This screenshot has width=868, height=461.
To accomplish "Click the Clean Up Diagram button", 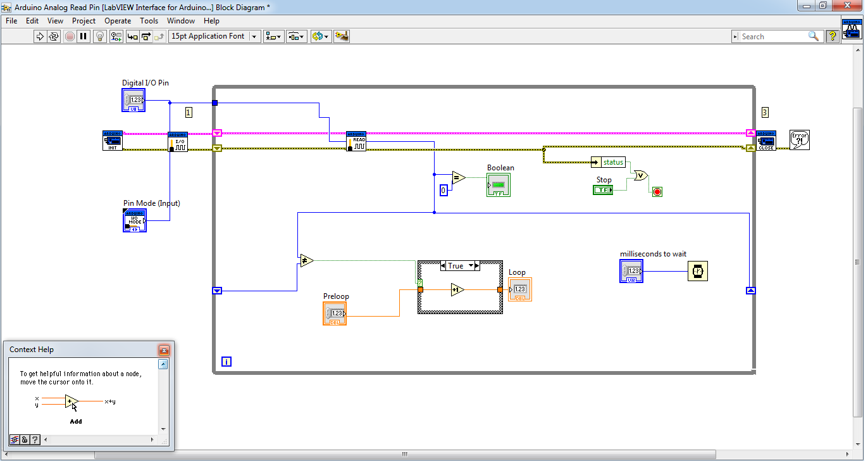I will [342, 36].
